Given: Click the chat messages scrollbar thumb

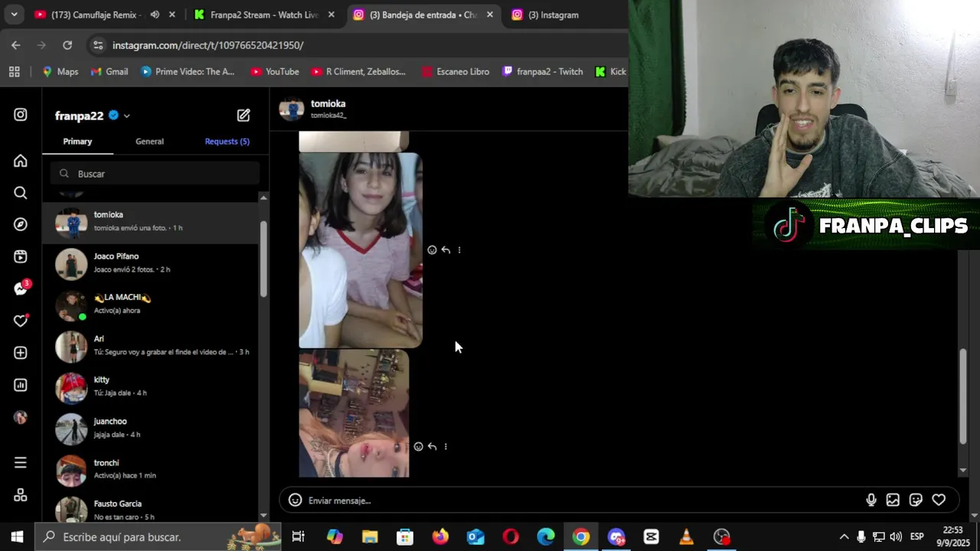Looking at the screenshot, I should 963,396.
